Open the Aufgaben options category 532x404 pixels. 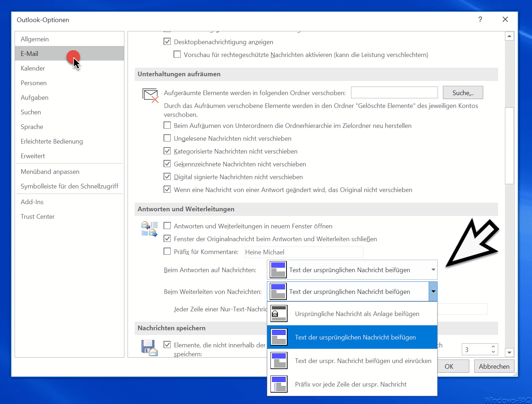pos(69,97)
